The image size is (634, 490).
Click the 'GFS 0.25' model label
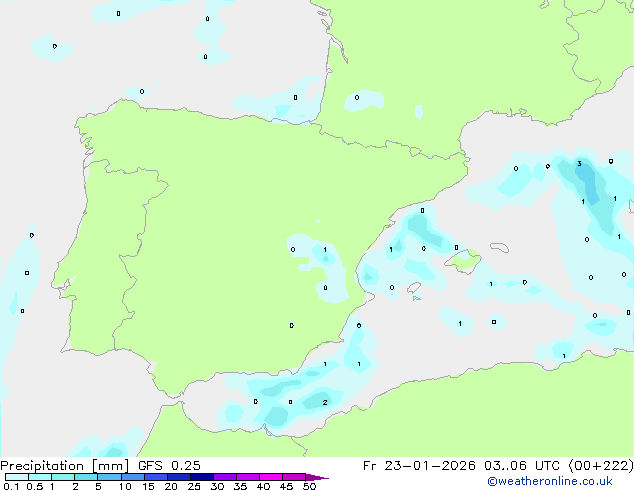point(169,466)
